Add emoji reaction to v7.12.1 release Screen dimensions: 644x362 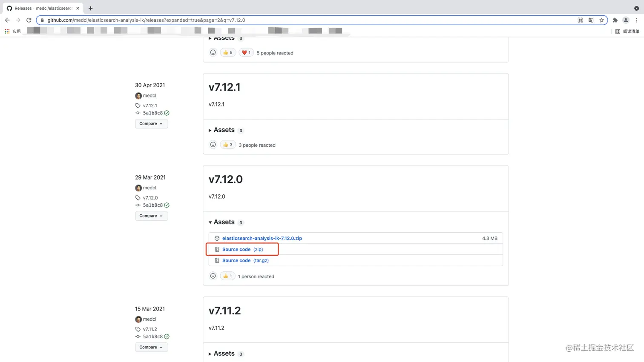[x=213, y=145]
